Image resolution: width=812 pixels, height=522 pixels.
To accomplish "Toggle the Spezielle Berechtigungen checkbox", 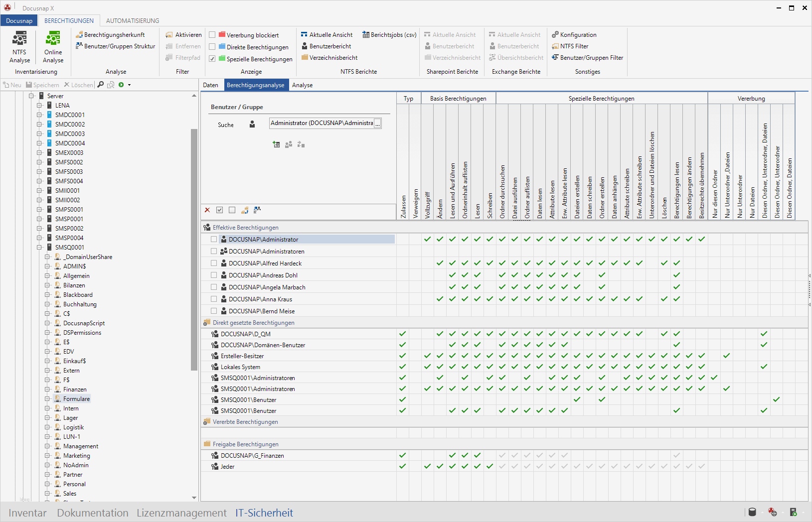I will click(212, 59).
